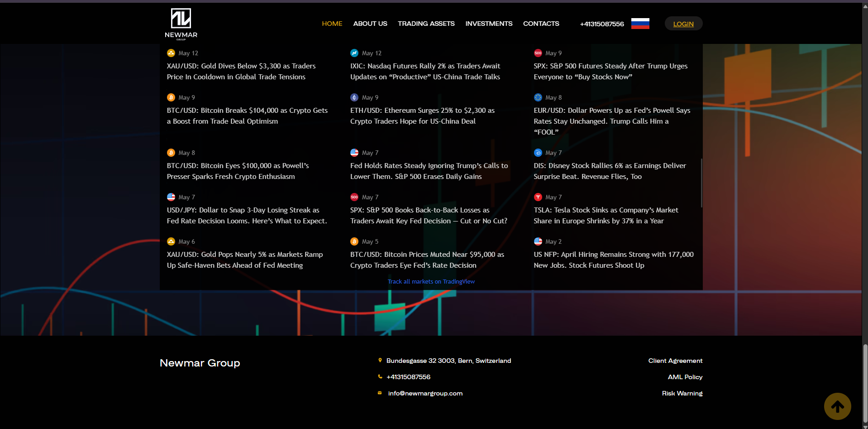The height and width of the screenshot is (429, 868).
Task: Open the Client Agreement link
Action: click(x=675, y=361)
